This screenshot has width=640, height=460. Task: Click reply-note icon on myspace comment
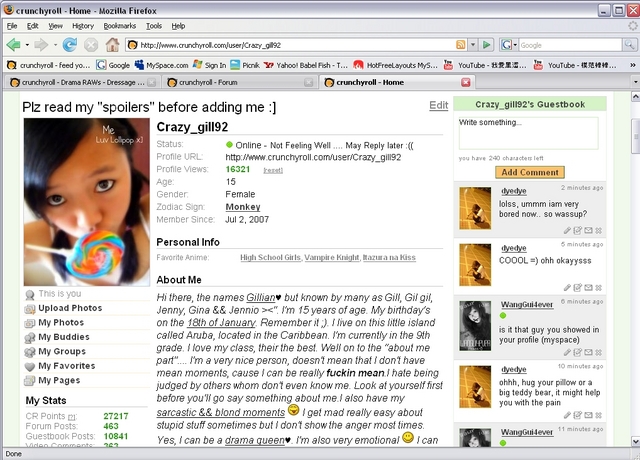(x=578, y=352)
